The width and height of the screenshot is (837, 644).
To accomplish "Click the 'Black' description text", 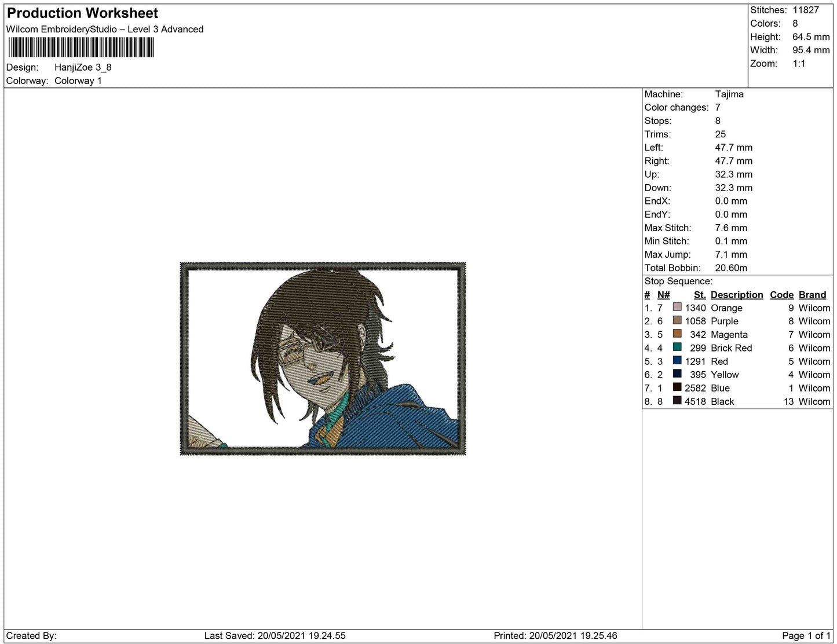I will tap(722, 401).
